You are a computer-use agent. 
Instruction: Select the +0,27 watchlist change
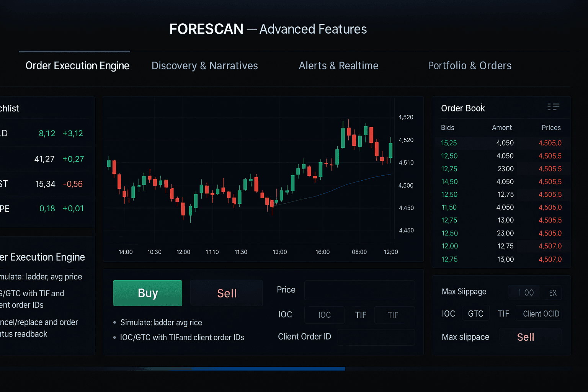tap(73, 159)
